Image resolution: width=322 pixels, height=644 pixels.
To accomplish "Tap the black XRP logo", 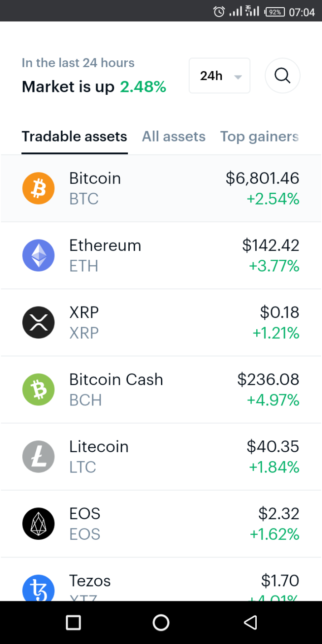I will coord(39,322).
